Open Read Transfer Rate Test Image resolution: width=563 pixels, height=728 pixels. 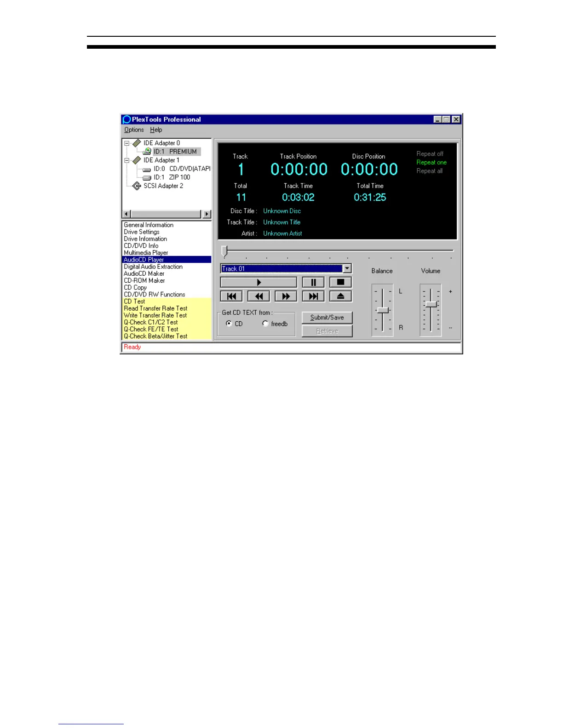[155, 308]
